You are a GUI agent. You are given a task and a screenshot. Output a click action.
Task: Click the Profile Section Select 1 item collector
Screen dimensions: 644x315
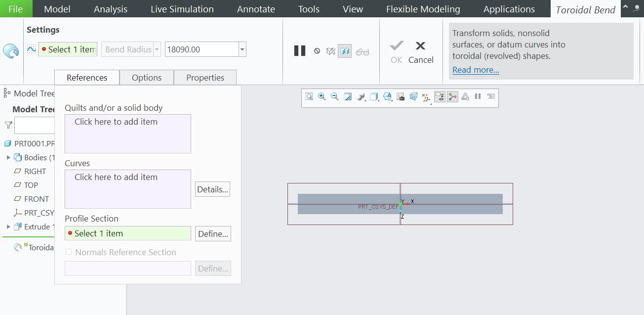point(128,233)
